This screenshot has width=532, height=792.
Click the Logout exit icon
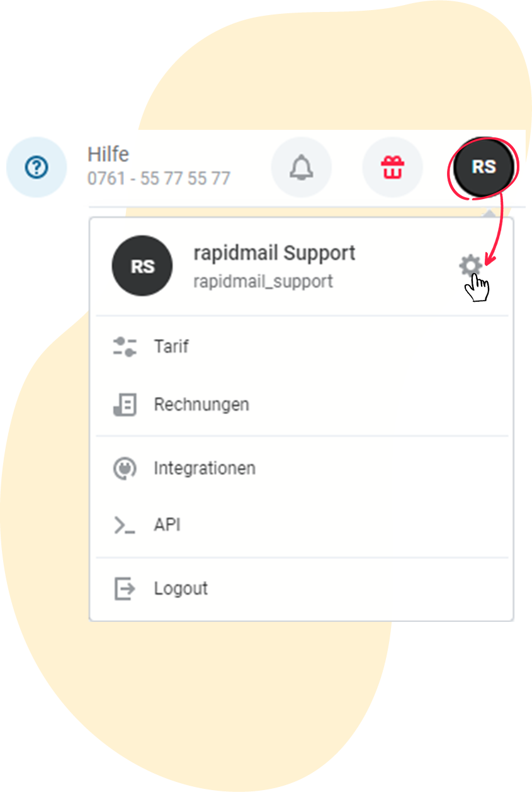(x=125, y=589)
